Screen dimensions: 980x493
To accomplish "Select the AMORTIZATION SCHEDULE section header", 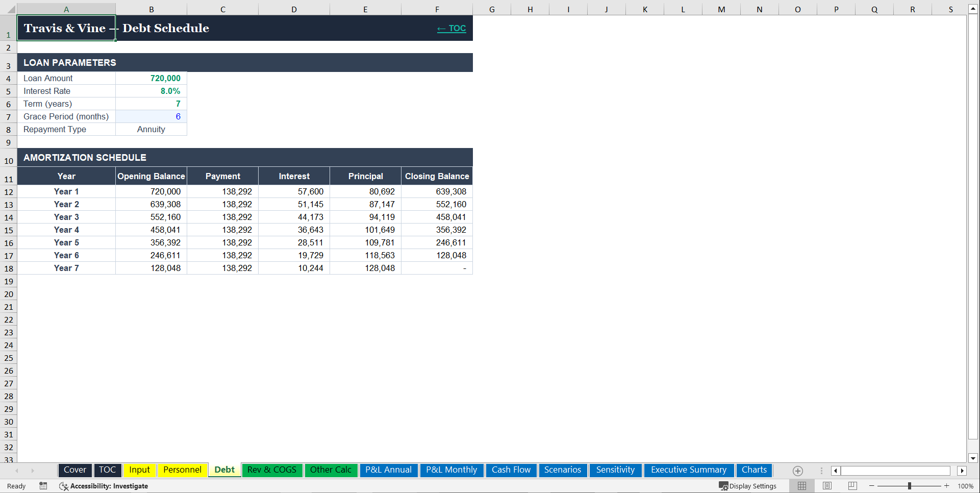I will (x=245, y=158).
